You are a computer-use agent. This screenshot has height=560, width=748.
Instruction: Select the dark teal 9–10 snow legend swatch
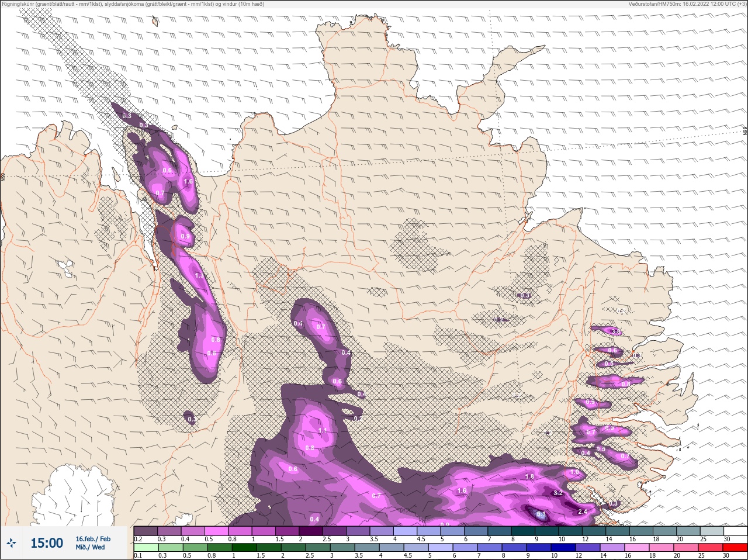click(x=548, y=531)
